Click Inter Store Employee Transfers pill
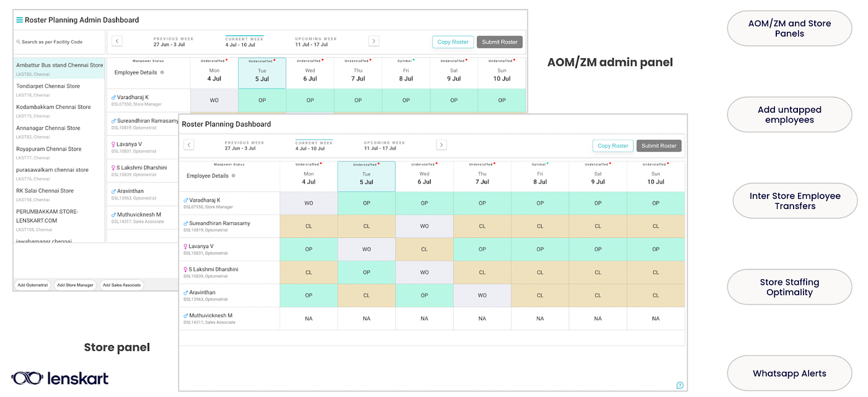Viewport: 868px width, 397px height. click(795, 201)
